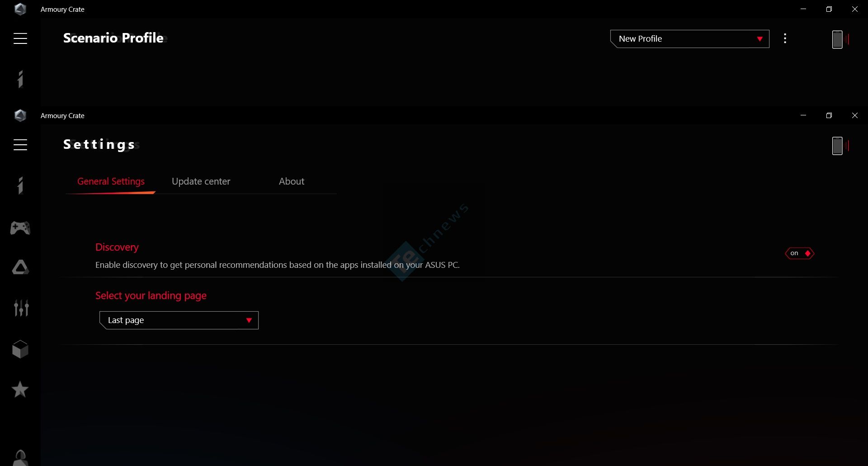868x466 pixels.
Task: Maximize the Scenario Profile window
Action: coord(829,9)
